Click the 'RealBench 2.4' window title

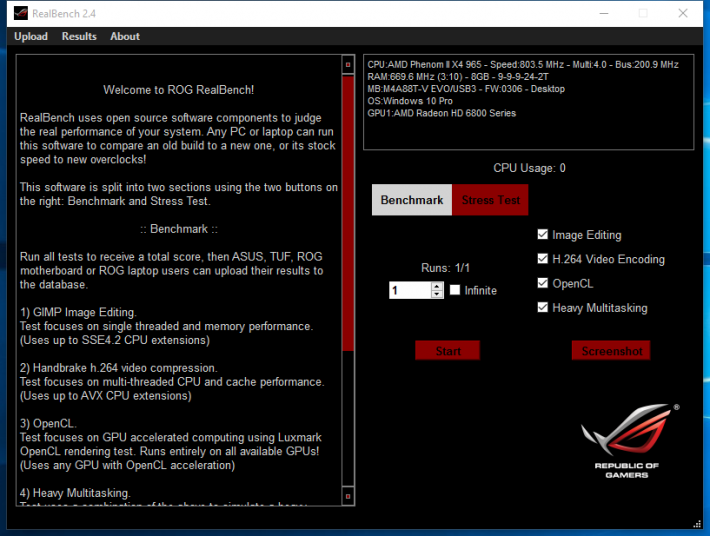[64, 14]
